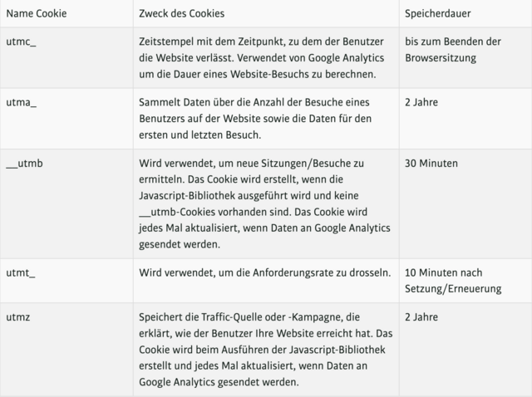This screenshot has width=532, height=397.
Task: Click the utma_ description starting 'Sammelt Daten'
Action: click(x=255, y=119)
